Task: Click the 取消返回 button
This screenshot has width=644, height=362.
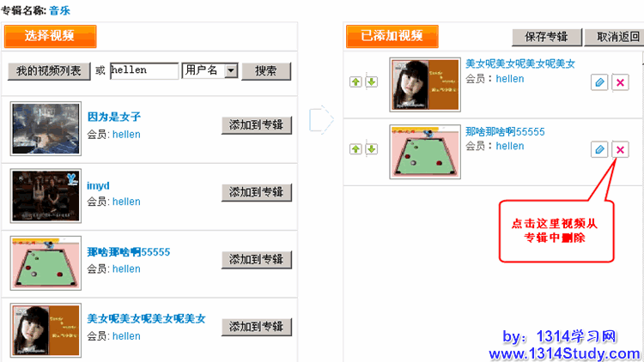Action: pos(615,37)
